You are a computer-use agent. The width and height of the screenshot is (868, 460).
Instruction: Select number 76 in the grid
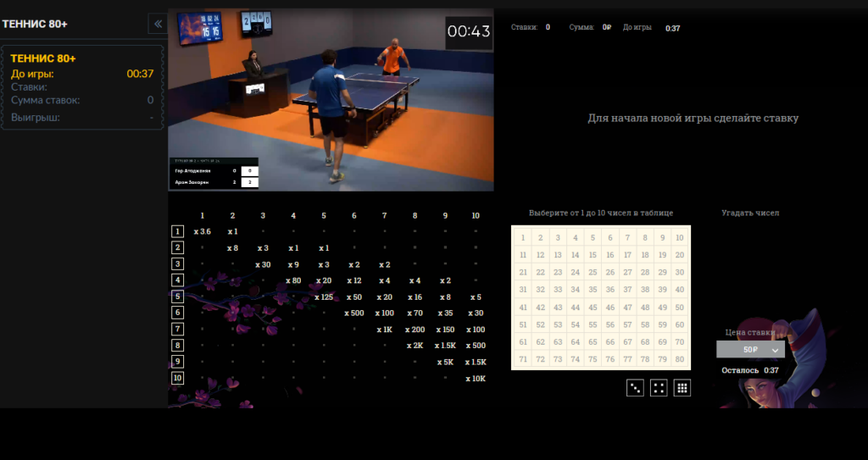[x=610, y=359]
